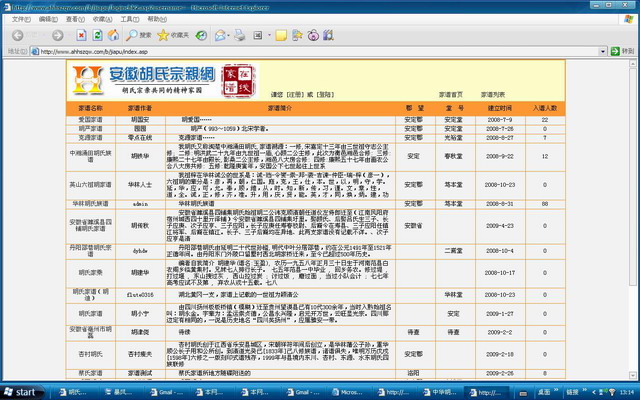The width and height of the screenshot is (640, 400).
Task: Click the dyhdw author cell
Action: (140, 251)
